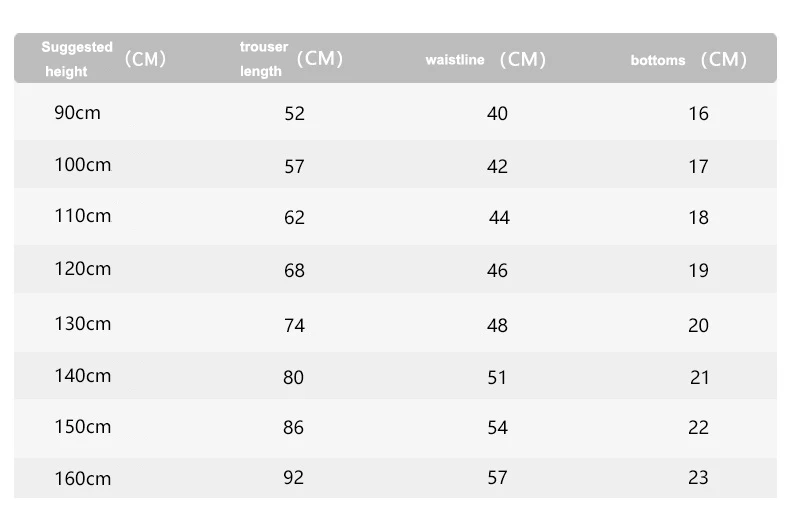Click the 90cm height row label
This screenshot has height=517, width=790.
(x=77, y=112)
